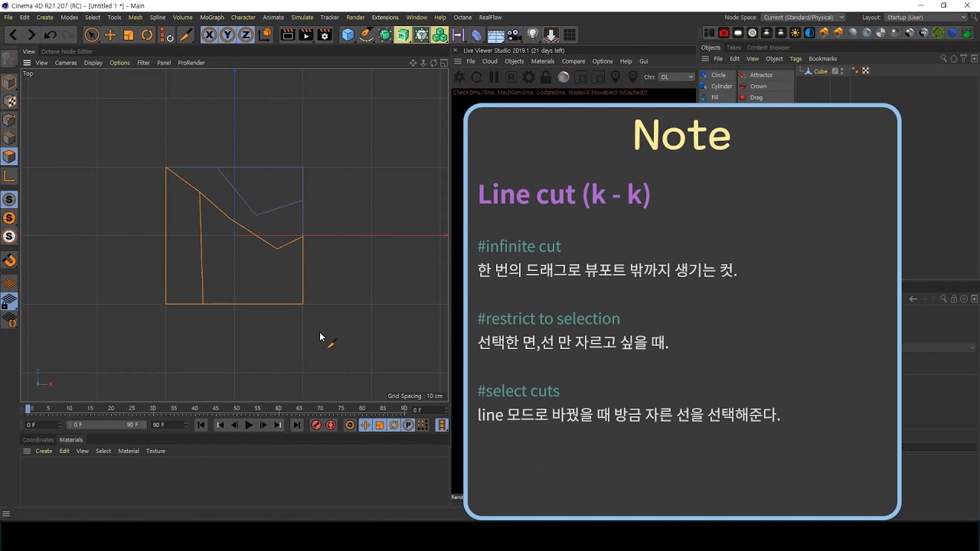Pause rendering in the Live Viewer
The width and height of the screenshot is (980, 551).
click(494, 77)
